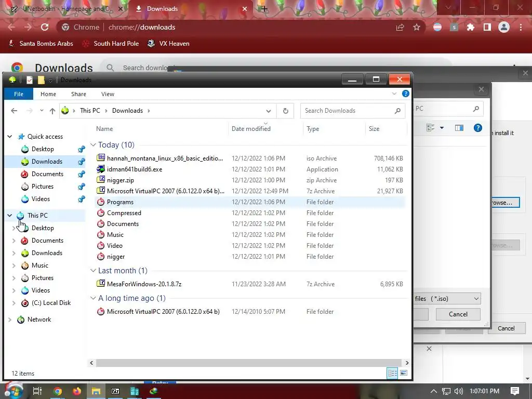Select Pictures under Quick access
This screenshot has width=532, height=399.
pyautogui.click(x=43, y=187)
